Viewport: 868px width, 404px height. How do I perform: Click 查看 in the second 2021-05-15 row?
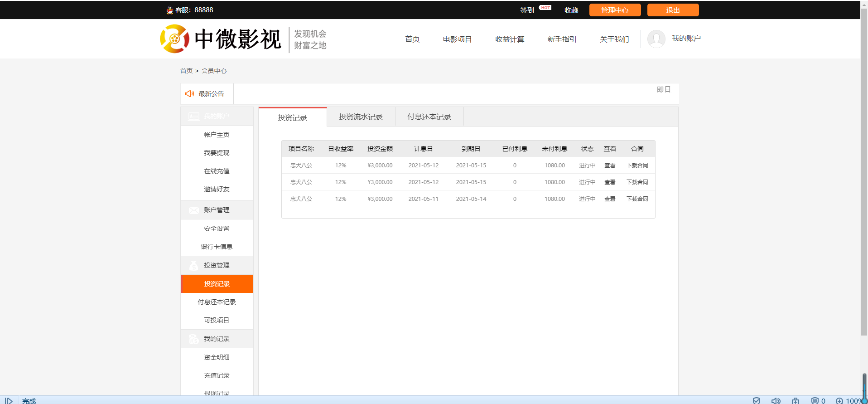(x=610, y=182)
